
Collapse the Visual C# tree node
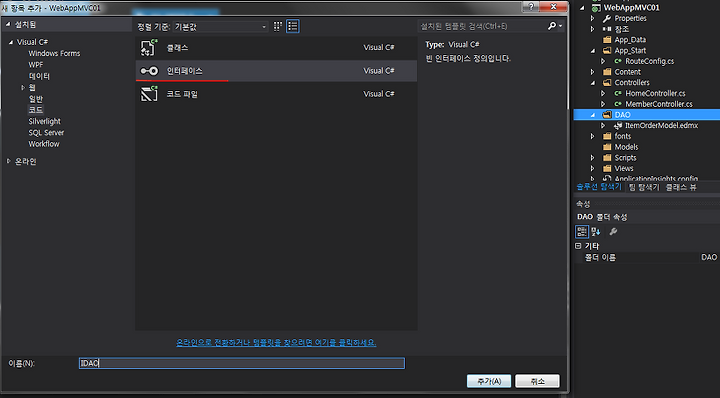point(11,42)
